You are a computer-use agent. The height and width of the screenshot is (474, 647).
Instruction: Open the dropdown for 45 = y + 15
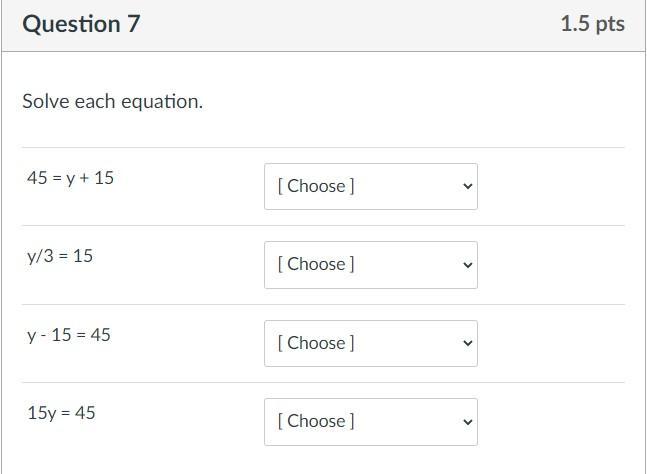370,187
